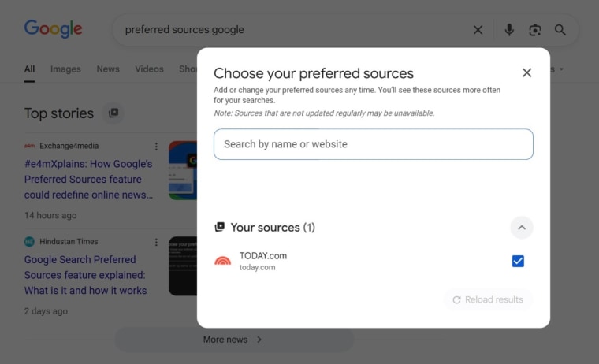Close the preferred sources dialog
Viewport: 599px width, 364px height.
(x=526, y=72)
